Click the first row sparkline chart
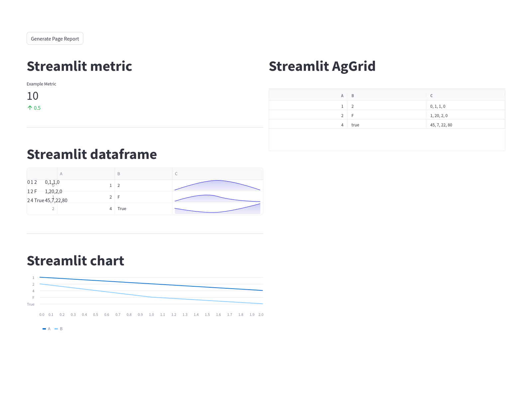Image resolution: width=532 pixels, height=396 pixels. 217,186
